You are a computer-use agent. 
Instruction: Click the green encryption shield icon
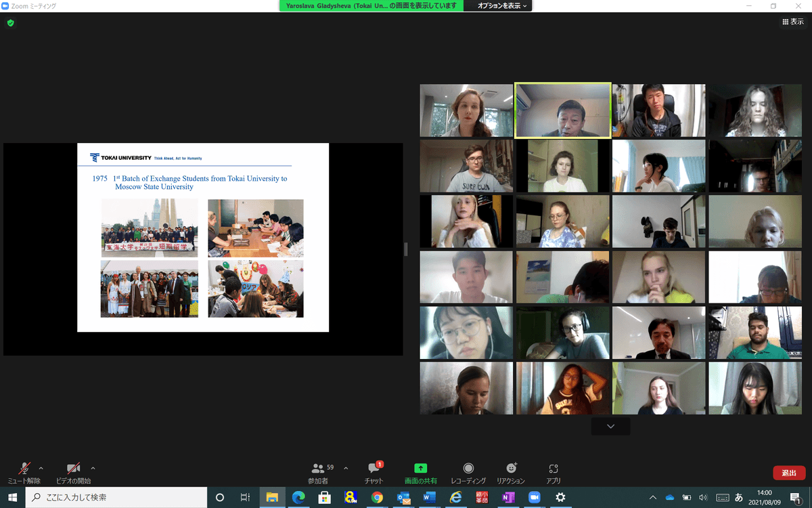(x=10, y=22)
